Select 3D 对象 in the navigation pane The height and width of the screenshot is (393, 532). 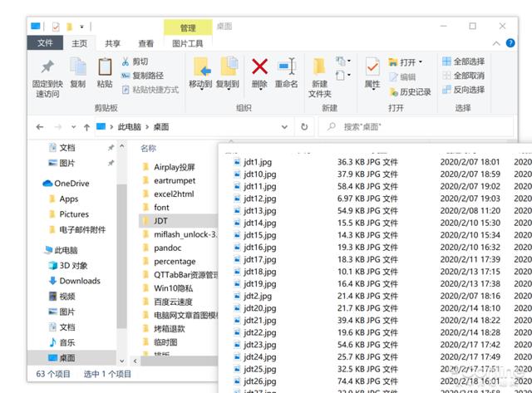click(x=68, y=266)
